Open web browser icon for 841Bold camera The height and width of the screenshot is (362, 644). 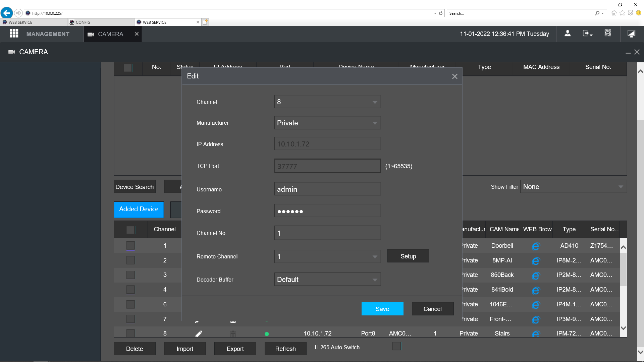(536, 290)
